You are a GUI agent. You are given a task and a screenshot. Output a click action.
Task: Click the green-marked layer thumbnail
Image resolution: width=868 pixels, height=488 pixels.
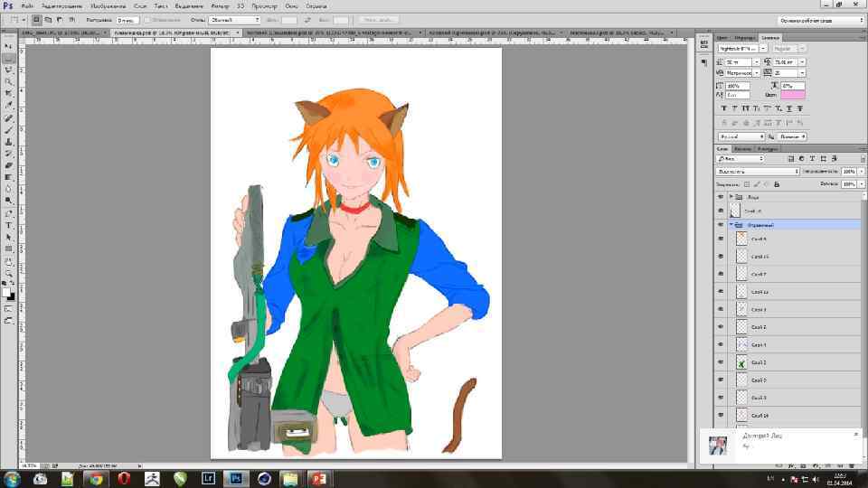tap(741, 362)
